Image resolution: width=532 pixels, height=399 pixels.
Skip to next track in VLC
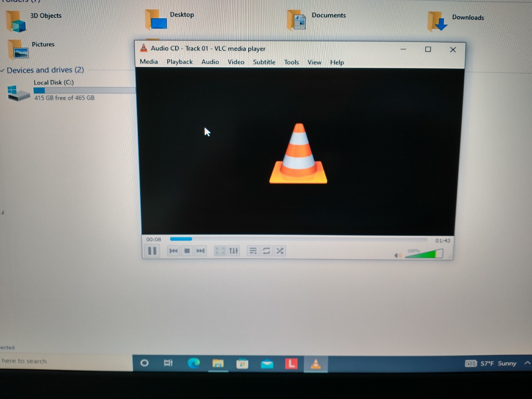tap(200, 251)
